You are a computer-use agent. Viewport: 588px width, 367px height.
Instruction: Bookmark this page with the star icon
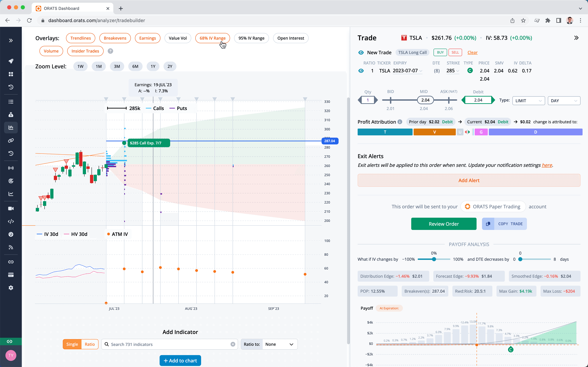523,20
